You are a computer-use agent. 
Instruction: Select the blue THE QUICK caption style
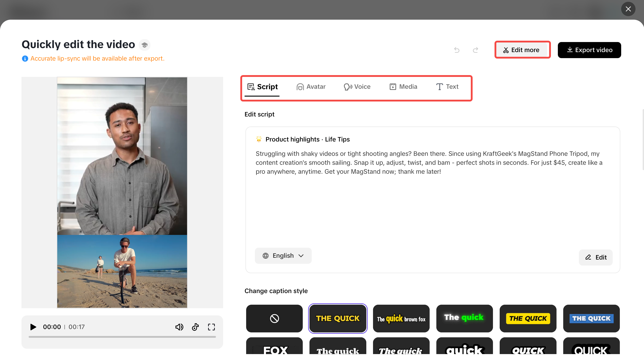(591, 318)
